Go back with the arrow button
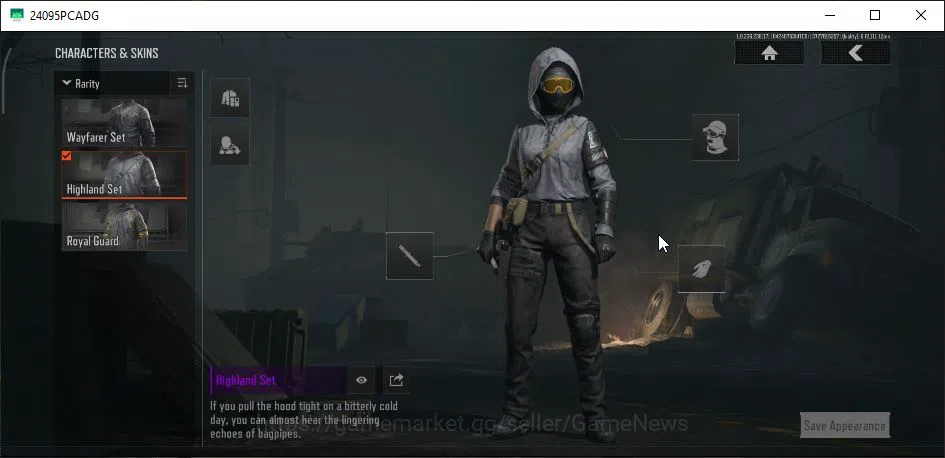The width and height of the screenshot is (945, 458). [x=855, y=53]
